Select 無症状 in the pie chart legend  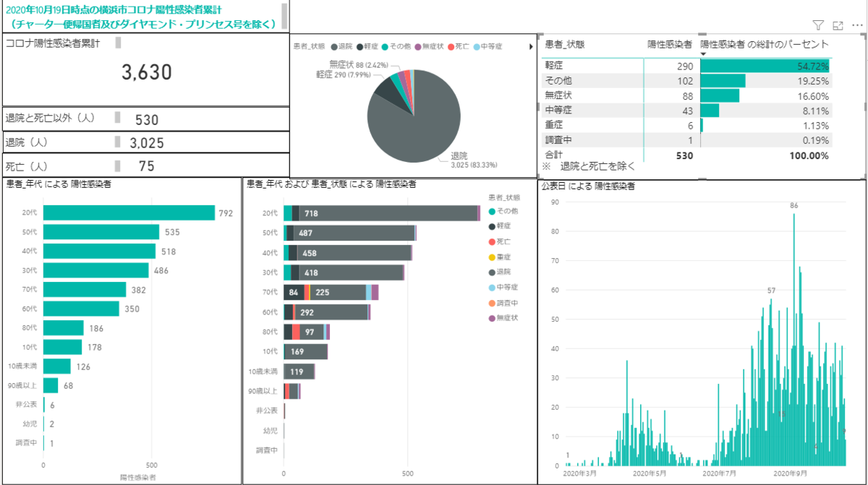click(430, 46)
